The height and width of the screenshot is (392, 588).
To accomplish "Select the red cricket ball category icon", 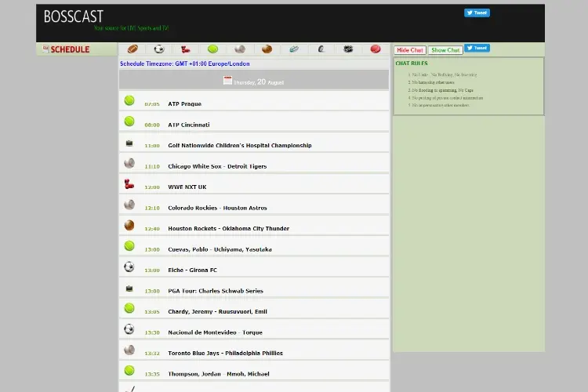I will point(375,49).
